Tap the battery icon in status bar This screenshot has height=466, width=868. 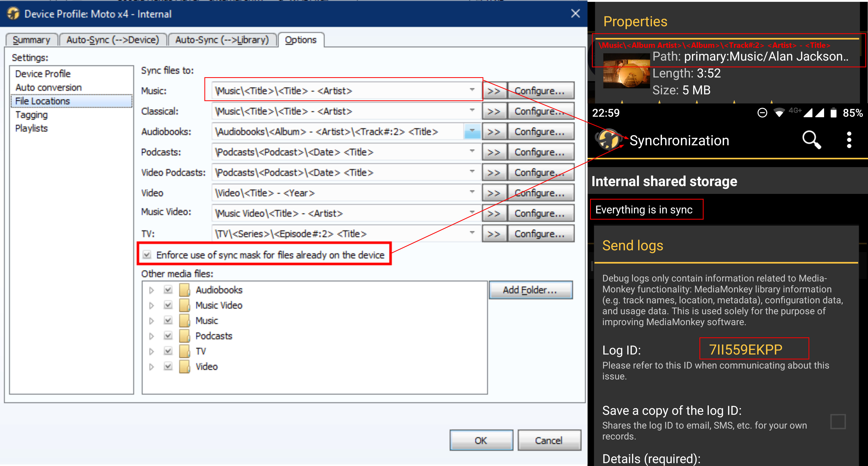pyautogui.click(x=833, y=113)
